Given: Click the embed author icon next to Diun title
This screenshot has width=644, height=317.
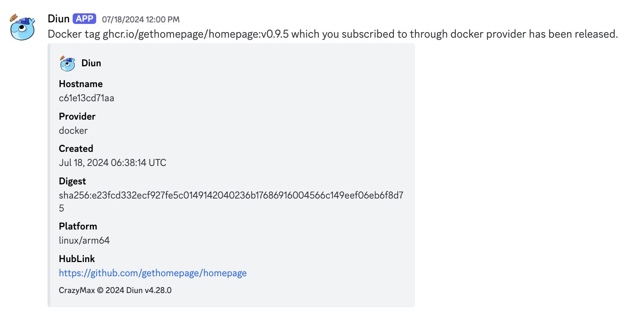Looking at the screenshot, I should coord(68,63).
